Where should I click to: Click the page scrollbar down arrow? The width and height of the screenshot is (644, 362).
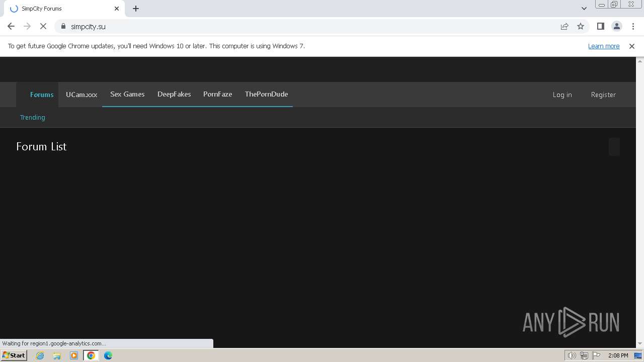pyautogui.click(x=640, y=343)
